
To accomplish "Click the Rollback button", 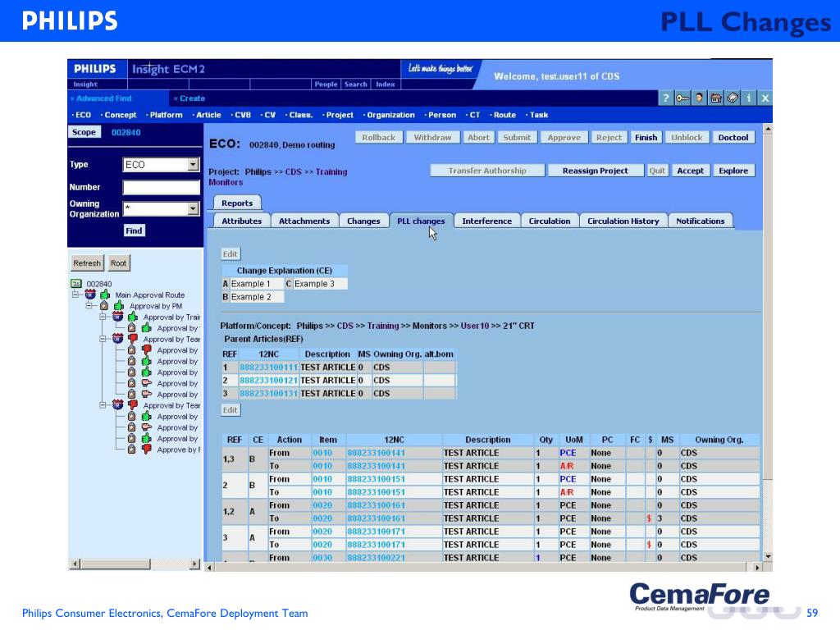I will (x=378, y=138).
